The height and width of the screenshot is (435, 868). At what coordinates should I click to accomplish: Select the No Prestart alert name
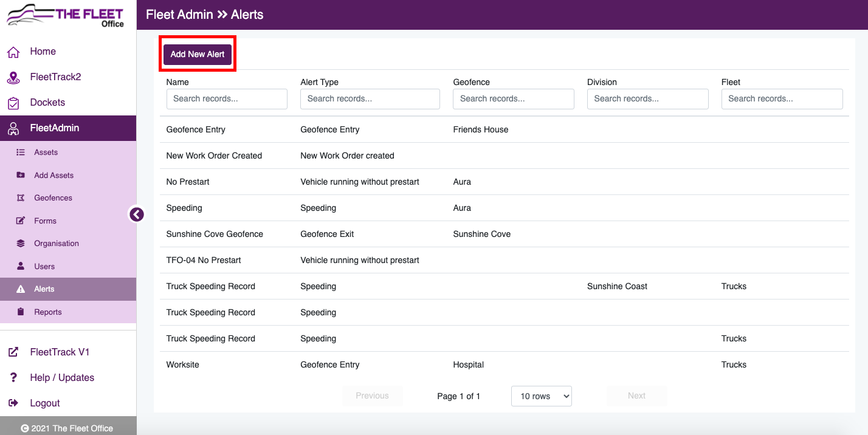click(x=188, y=182)
